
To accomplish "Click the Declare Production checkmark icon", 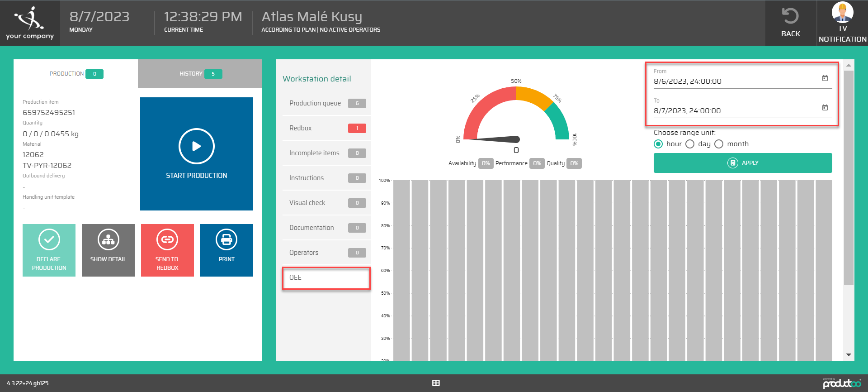I will (49, 239).
